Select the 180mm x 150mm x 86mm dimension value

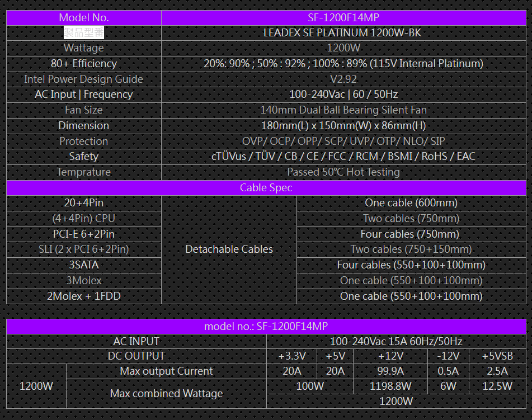tap(343, 125)
